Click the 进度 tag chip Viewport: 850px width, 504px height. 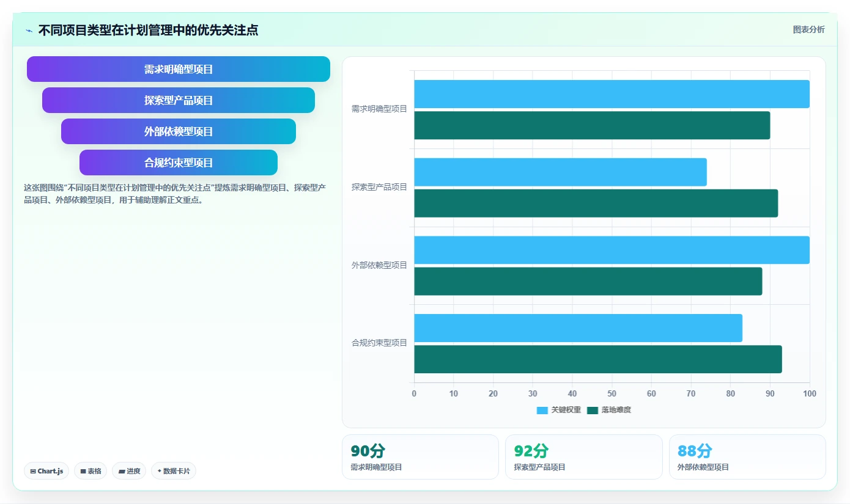(x=129, y=471)
